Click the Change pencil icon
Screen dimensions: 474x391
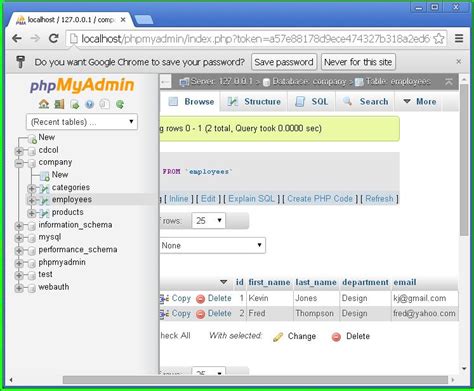click(278, 337)
